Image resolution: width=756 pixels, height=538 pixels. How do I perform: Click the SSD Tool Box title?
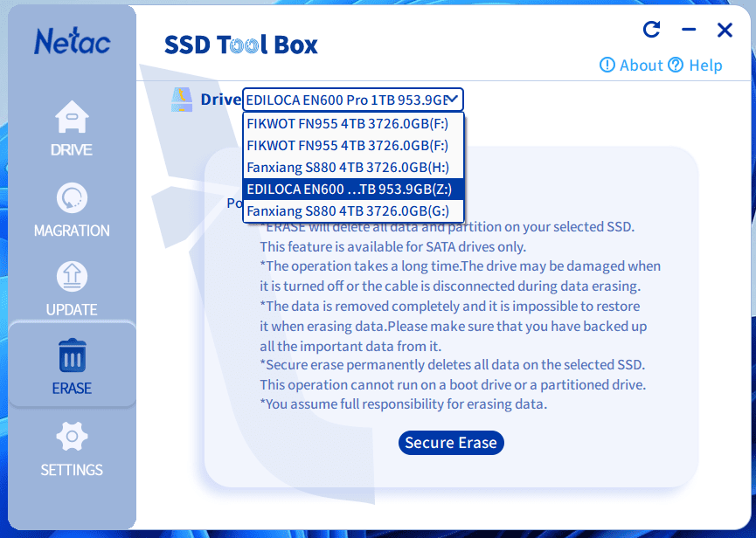[241, 45]
